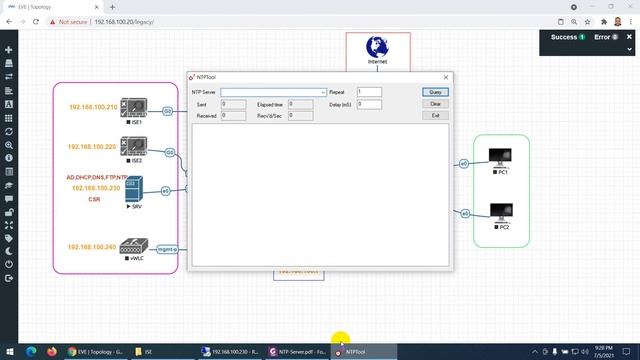The width and height of the screenshot is (640, 360).
Task: Click the graduation cap icon in sidebar
Action: pos(9,185)
